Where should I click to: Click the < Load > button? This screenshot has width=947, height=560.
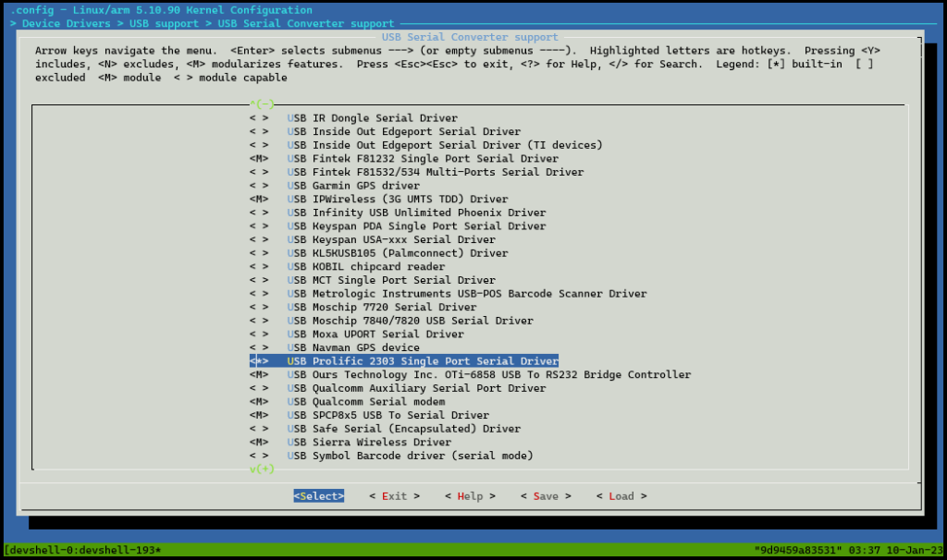(621, 496)
